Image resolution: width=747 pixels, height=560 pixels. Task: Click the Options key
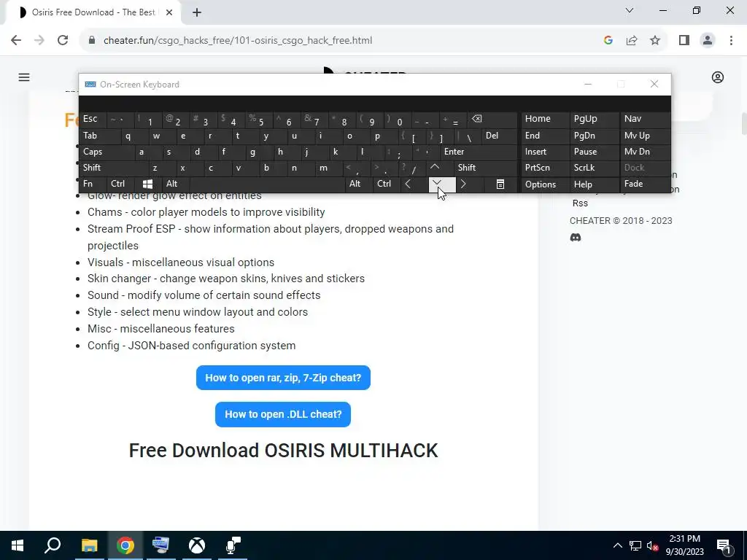pyautogui.click(x=545, y=184)
